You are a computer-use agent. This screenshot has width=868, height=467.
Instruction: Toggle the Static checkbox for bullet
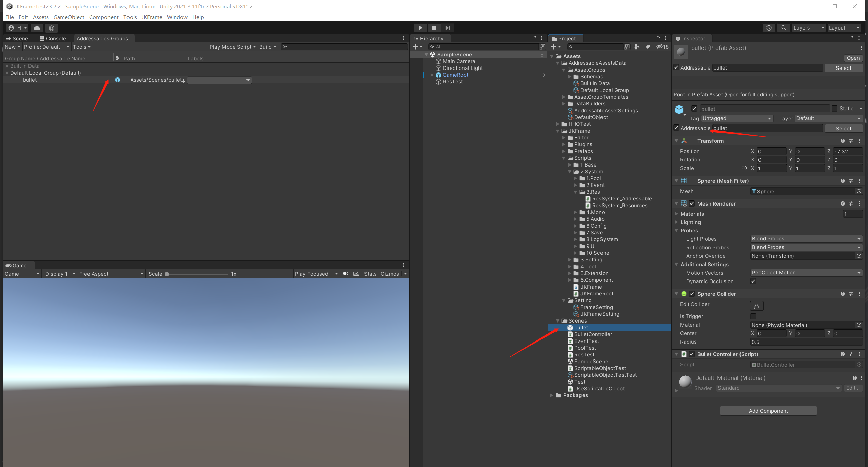835,109
